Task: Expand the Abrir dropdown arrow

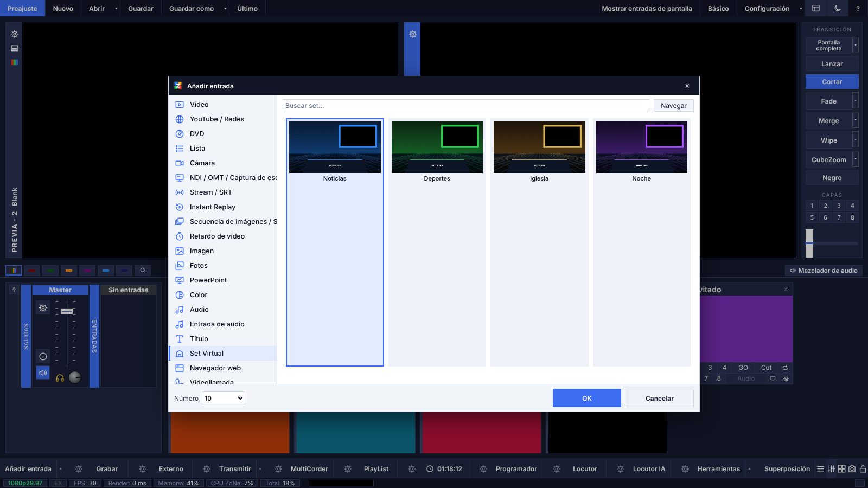Action: pos(116,9)
